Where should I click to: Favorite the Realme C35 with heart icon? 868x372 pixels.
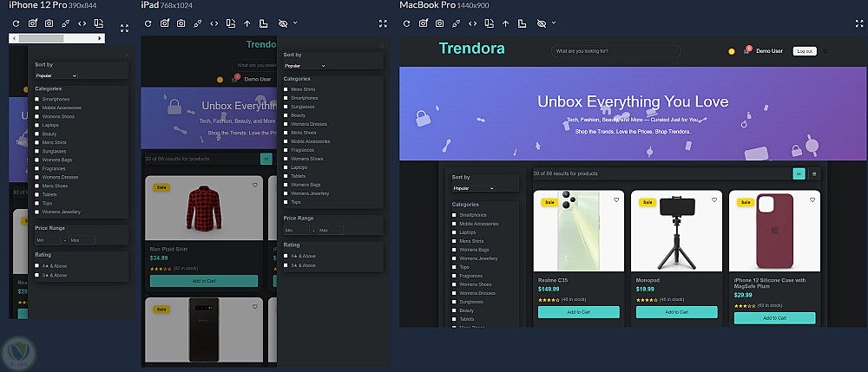tap(616, 200)
